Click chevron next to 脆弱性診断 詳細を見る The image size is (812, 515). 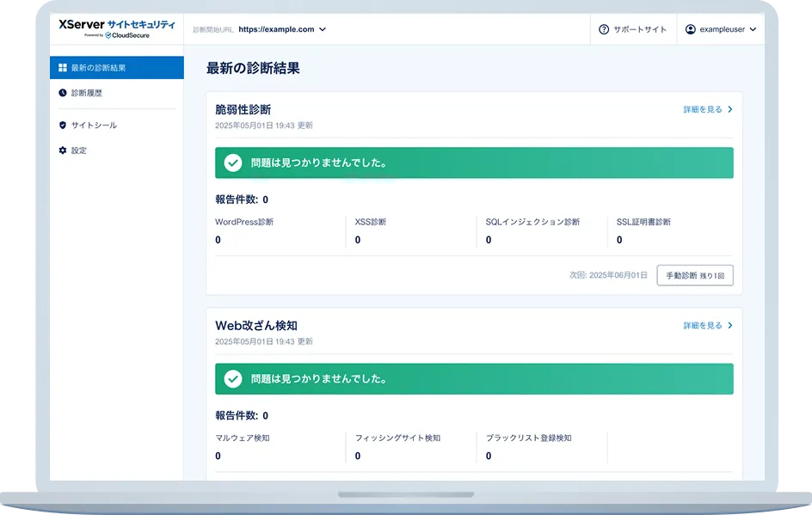coord(730,110)
